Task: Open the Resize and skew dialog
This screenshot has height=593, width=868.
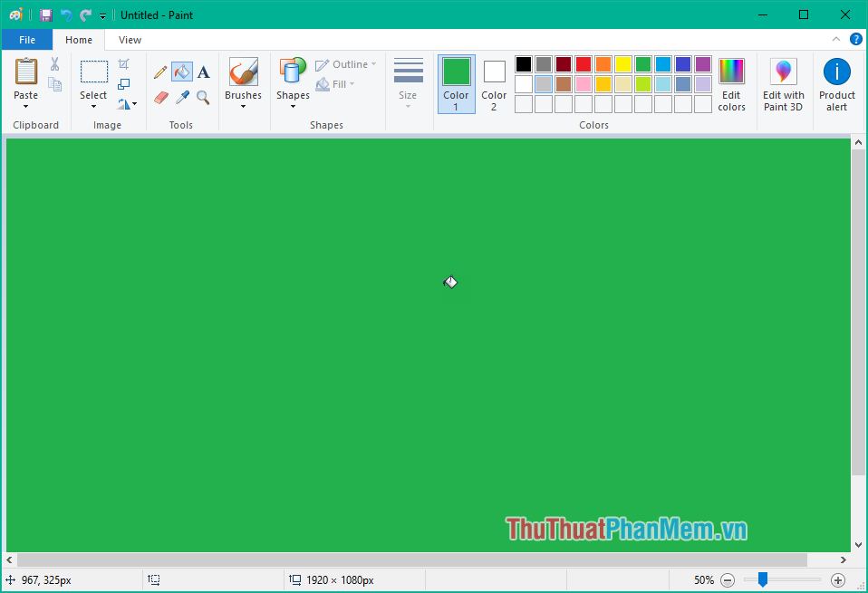Action: pos(123,83)
